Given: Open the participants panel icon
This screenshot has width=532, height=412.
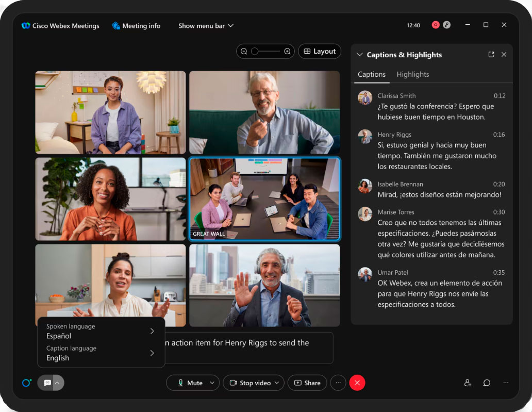Looking at the screenshot, I should [468, 383].
